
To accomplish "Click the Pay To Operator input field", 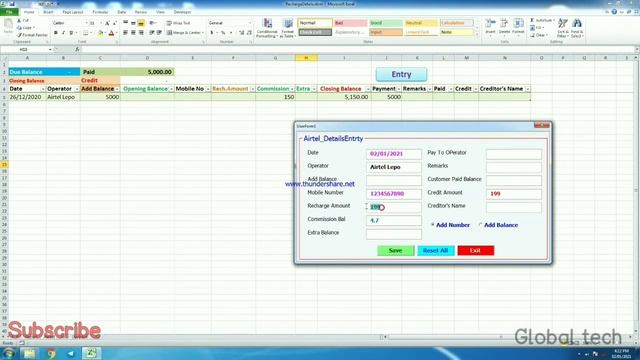I will (514, 154).
